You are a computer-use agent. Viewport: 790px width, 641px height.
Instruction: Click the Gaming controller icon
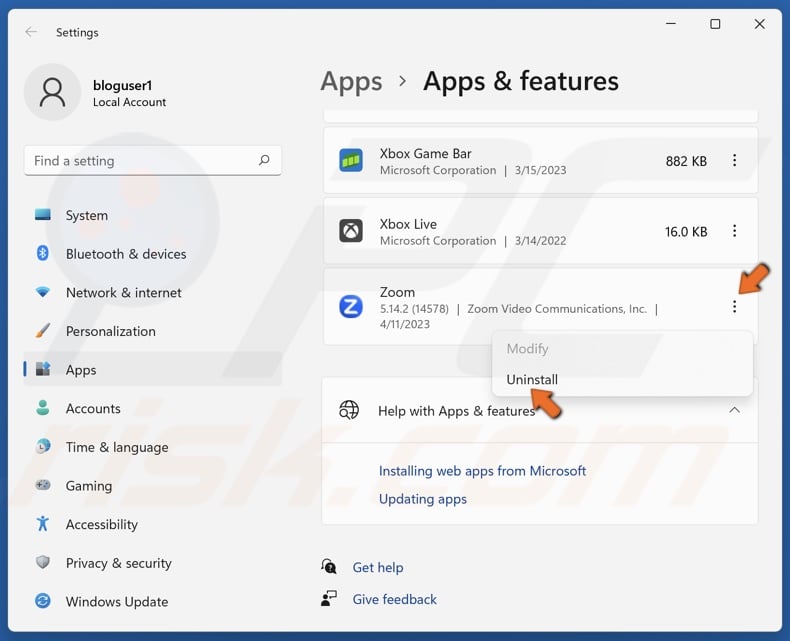[x=43, y=485]
